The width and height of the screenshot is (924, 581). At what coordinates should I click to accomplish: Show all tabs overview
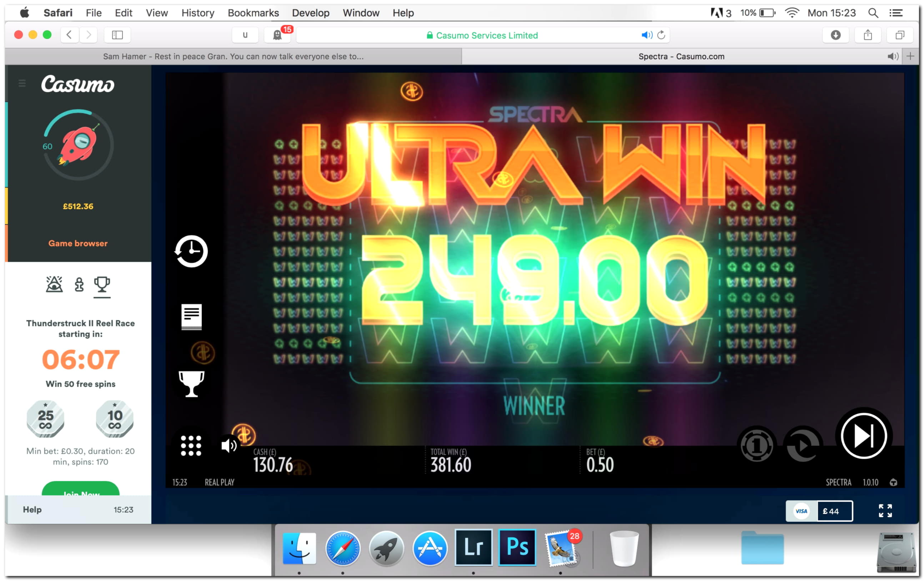[900, 35]
